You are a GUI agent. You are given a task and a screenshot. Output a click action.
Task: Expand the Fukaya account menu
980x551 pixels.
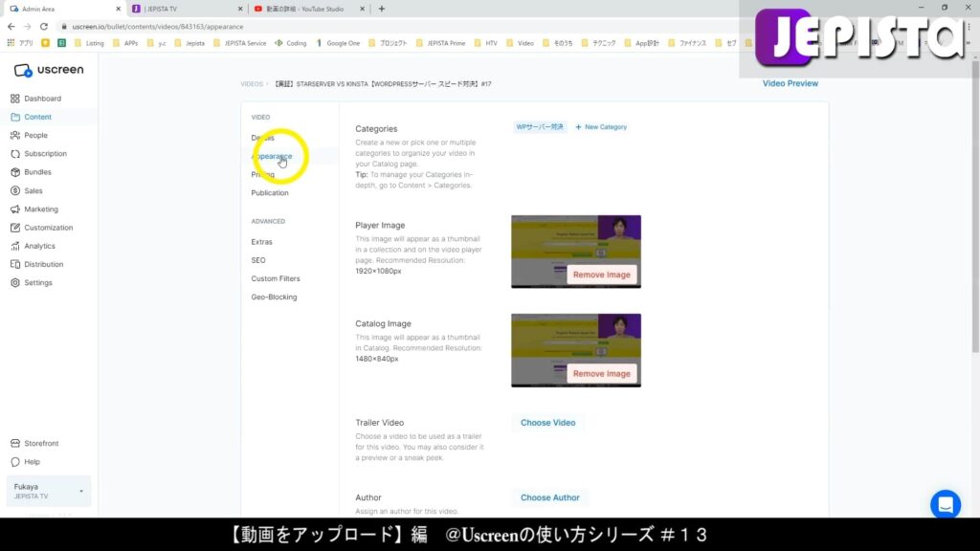coord(49,491)
